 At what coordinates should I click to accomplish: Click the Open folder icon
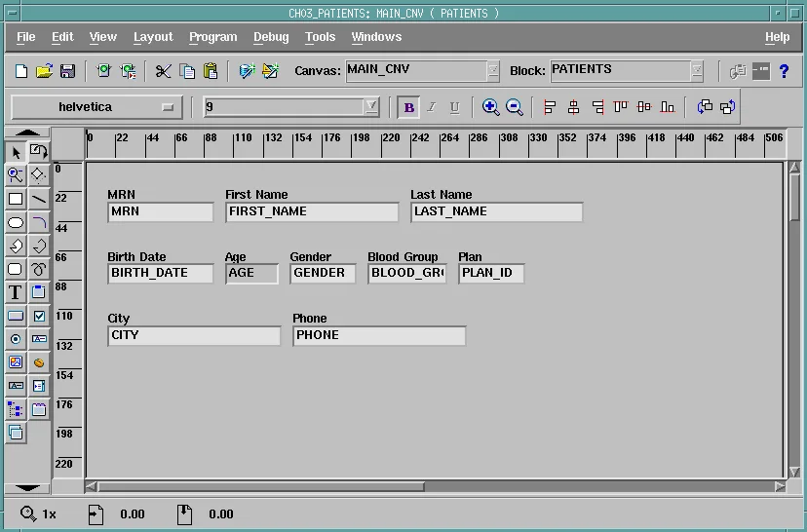pos(44,71)
